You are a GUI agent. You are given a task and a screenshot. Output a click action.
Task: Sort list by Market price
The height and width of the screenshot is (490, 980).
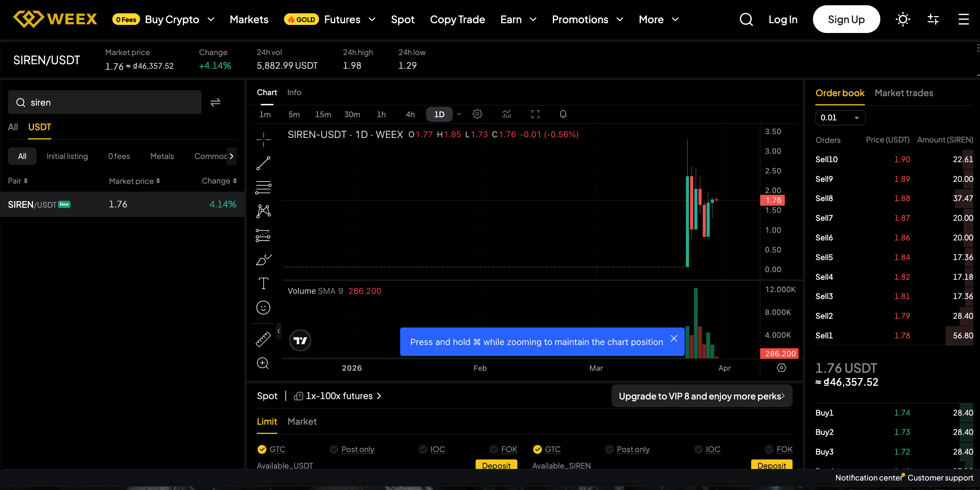click(134, 181)
